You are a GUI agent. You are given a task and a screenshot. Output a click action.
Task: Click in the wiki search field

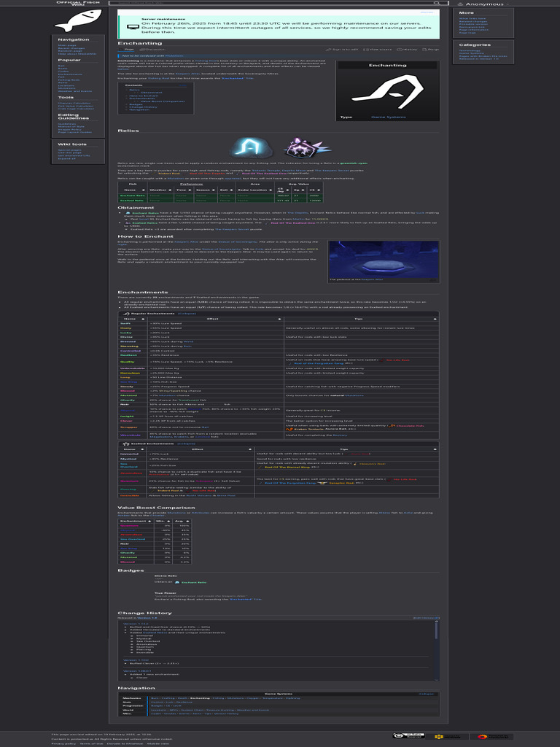point(270,4)
